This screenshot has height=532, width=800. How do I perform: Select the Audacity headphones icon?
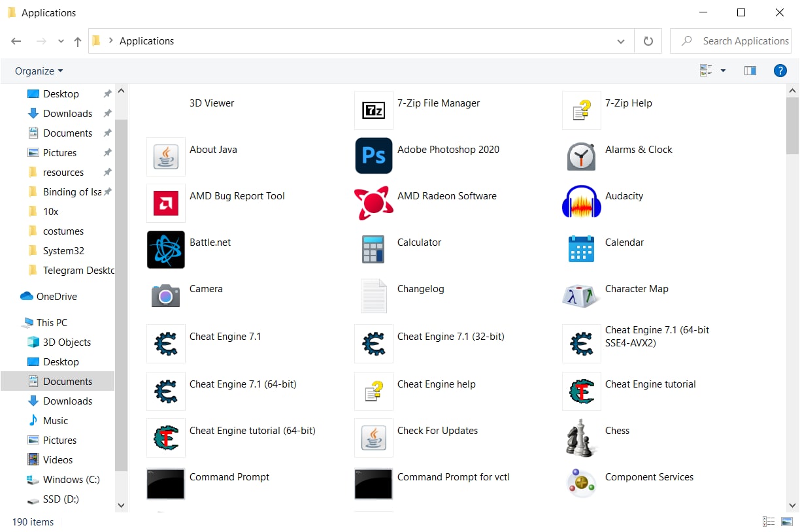click(582, 202)
